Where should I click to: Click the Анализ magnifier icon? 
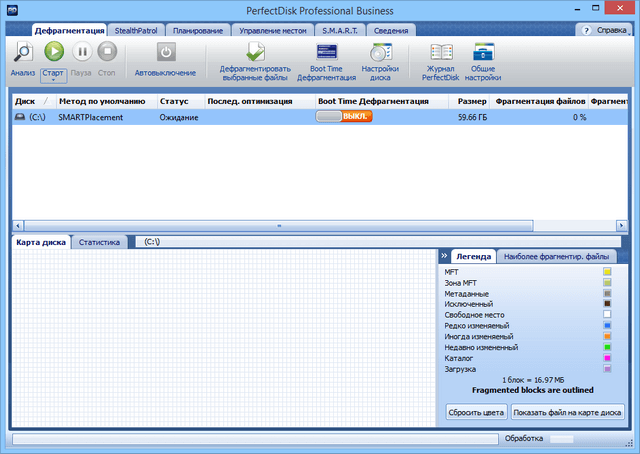[23, 51]
